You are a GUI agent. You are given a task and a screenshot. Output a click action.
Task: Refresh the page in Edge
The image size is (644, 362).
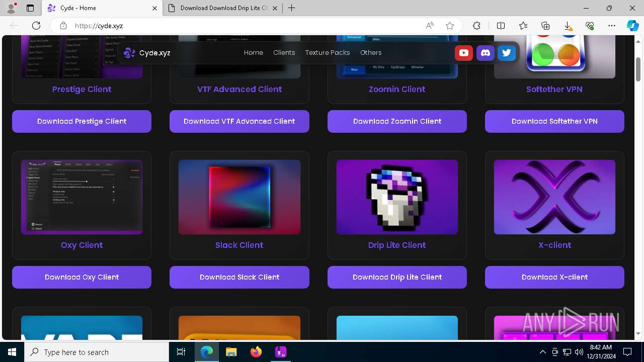pos(36,26)
